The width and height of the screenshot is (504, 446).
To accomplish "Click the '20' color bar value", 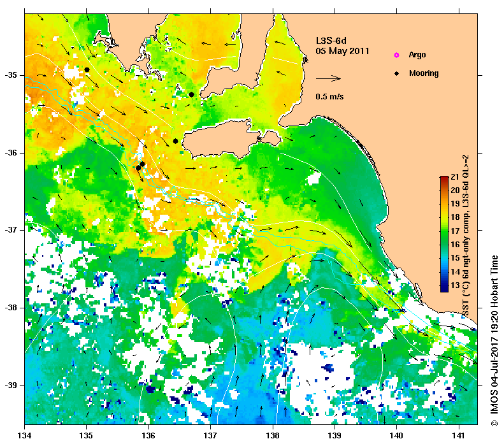I will [455, 191].
